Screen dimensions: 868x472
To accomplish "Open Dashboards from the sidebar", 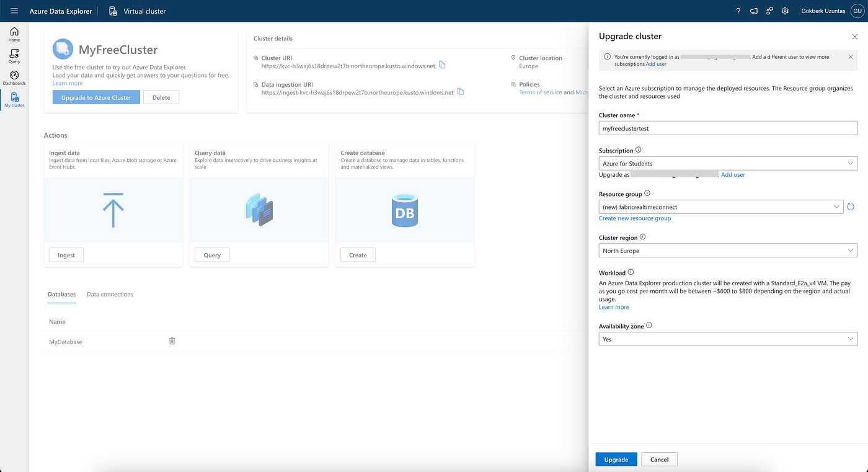I will click(14, 78).
